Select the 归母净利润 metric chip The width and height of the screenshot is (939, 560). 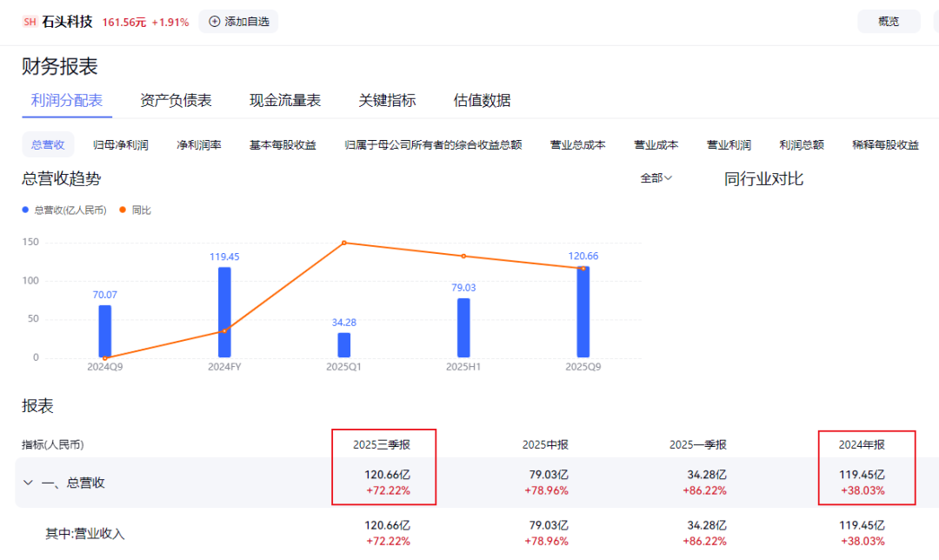point(119,144)
